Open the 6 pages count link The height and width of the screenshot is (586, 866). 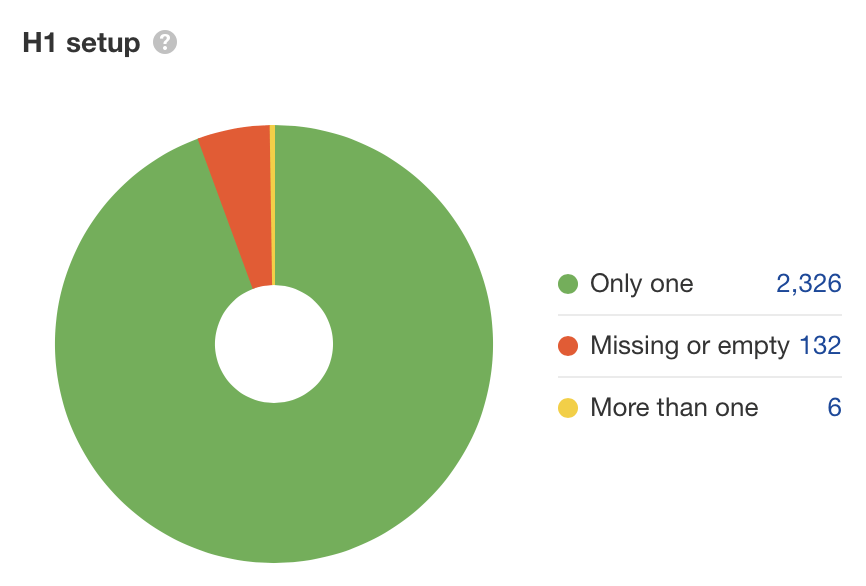[834, 408]
